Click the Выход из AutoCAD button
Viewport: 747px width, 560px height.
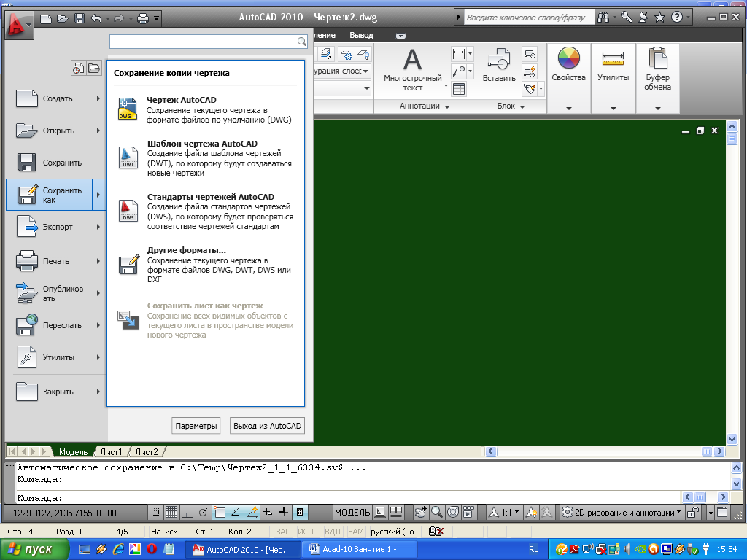[267, 426]
